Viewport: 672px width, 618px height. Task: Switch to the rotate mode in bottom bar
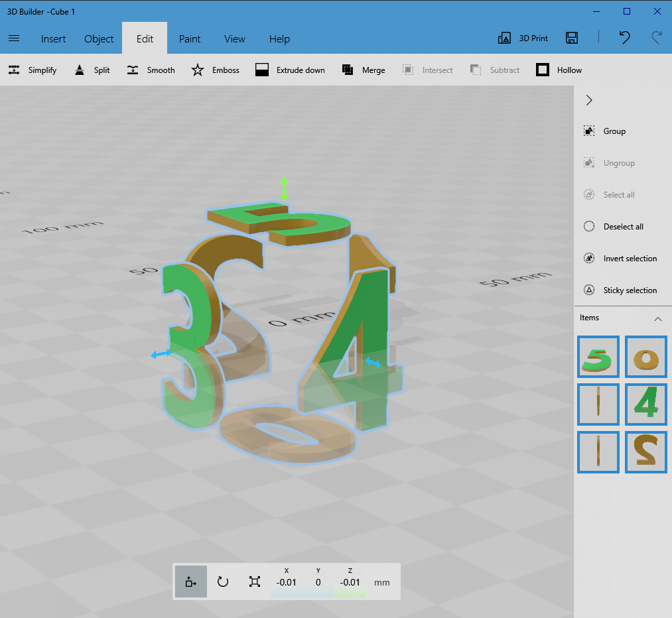click(x=222, y=582)
